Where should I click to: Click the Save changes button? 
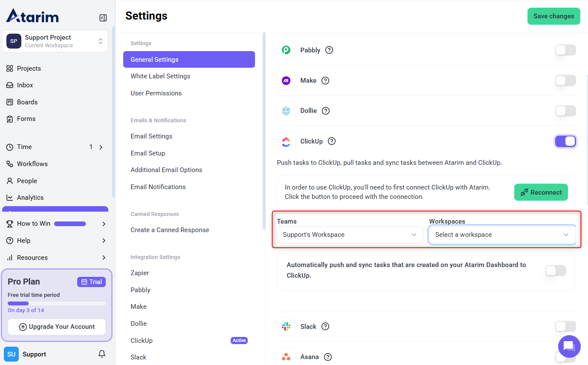coord(553,16)
